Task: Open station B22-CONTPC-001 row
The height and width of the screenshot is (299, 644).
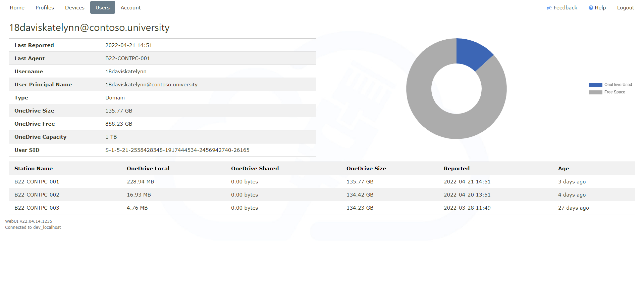Action: click(37, 182)
